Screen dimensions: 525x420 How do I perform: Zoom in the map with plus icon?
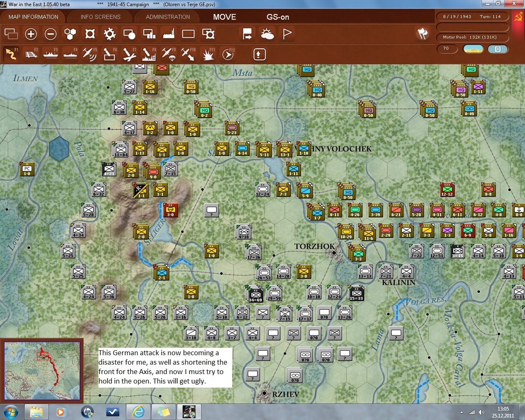[31, 34]
